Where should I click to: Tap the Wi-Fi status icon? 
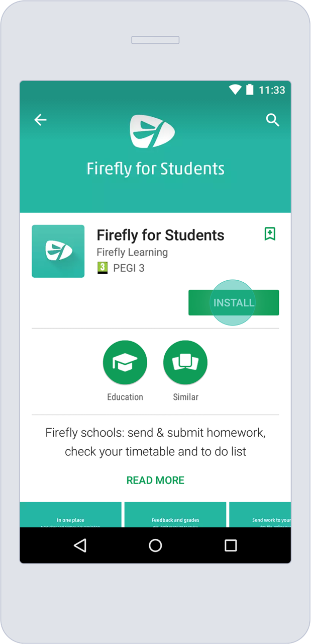[x=235, y=90]
